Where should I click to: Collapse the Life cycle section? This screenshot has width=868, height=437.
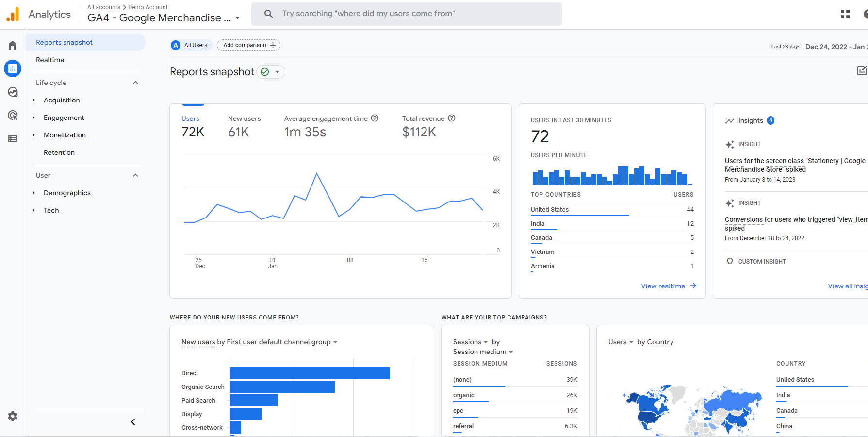(x=135, y=83)
